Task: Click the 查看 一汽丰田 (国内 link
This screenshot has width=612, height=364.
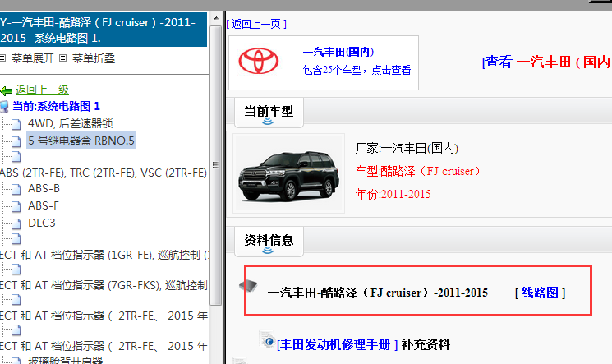Action: [x=547, y=62]
